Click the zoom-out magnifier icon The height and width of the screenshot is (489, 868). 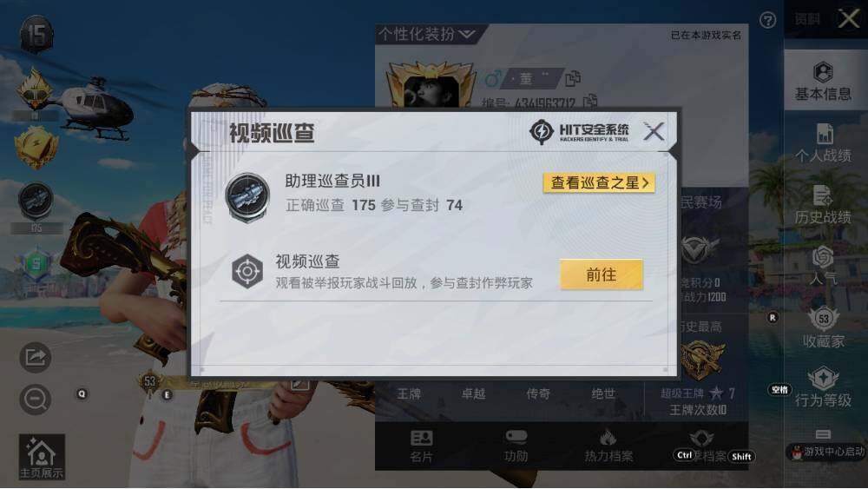(36, 399)
